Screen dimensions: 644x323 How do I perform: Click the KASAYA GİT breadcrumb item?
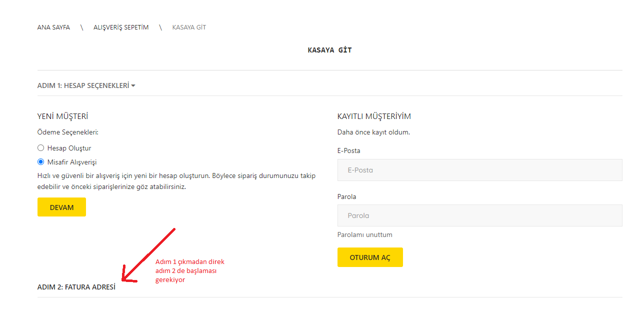[189, 27]
